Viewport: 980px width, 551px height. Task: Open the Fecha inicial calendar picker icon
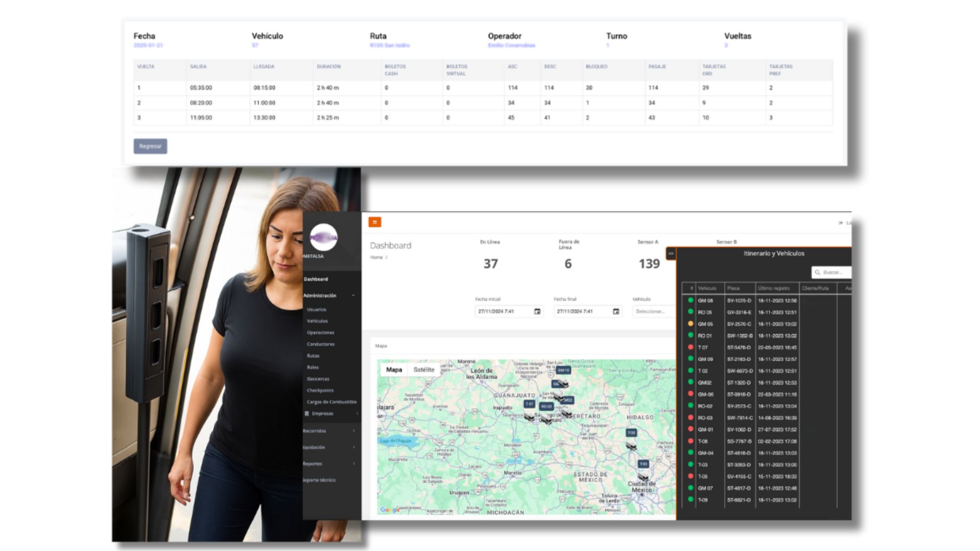537,311
